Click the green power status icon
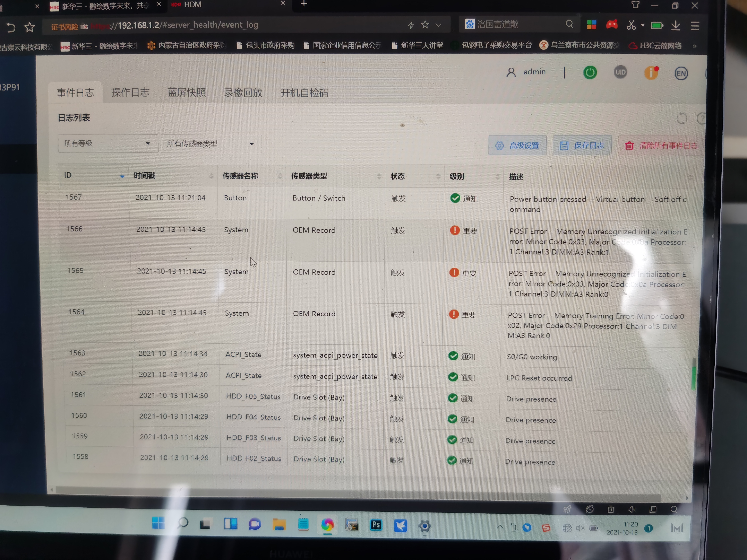747x560 pixels. pyautogui.click(x=590, y=73)
